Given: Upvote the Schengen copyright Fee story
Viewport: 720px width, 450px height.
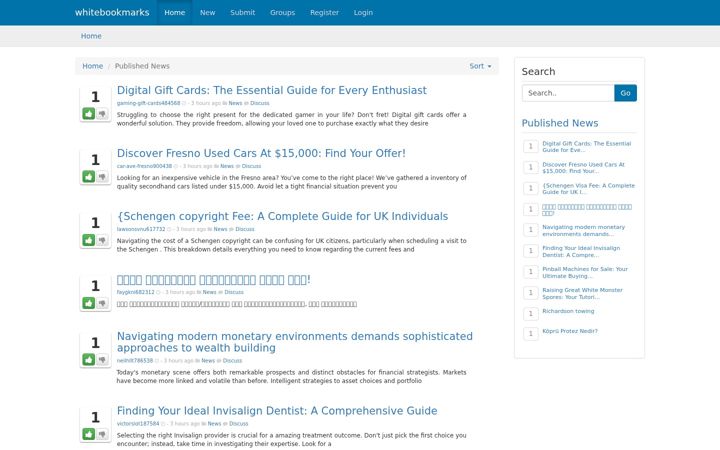Looking at the screenshot, I should 89,240.
